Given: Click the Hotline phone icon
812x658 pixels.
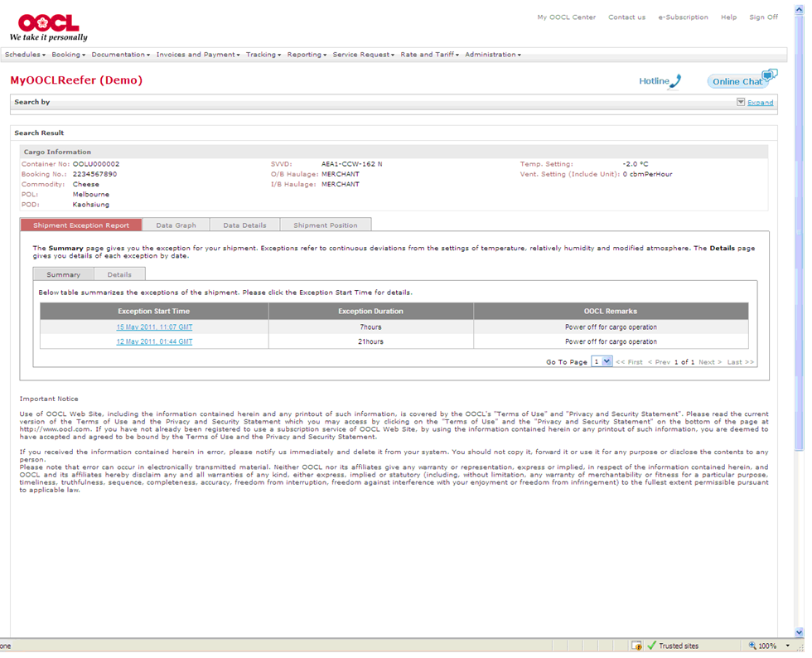Looking at the screenshot, I should coord(675,80).
